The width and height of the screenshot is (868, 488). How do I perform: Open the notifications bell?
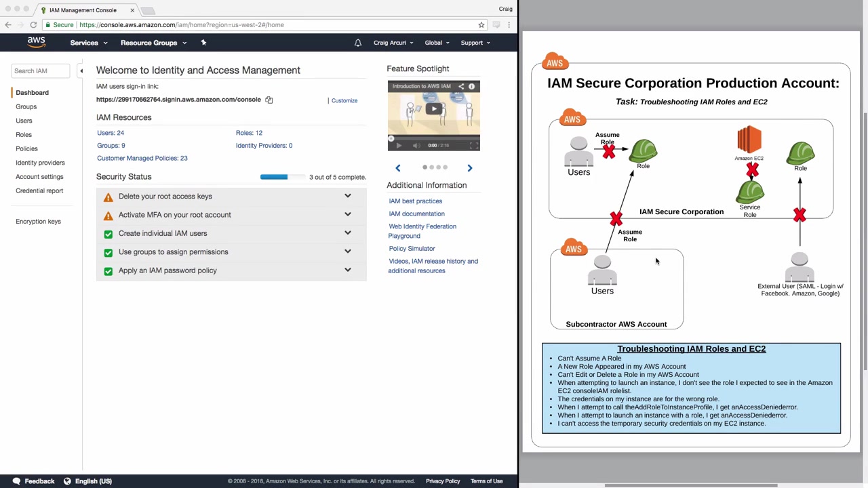[358, 43]
